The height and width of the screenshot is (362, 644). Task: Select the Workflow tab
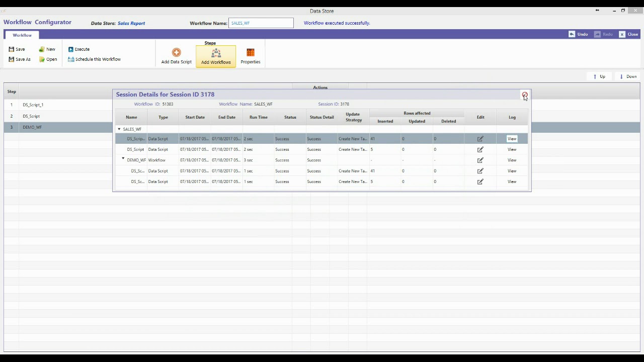22,35
